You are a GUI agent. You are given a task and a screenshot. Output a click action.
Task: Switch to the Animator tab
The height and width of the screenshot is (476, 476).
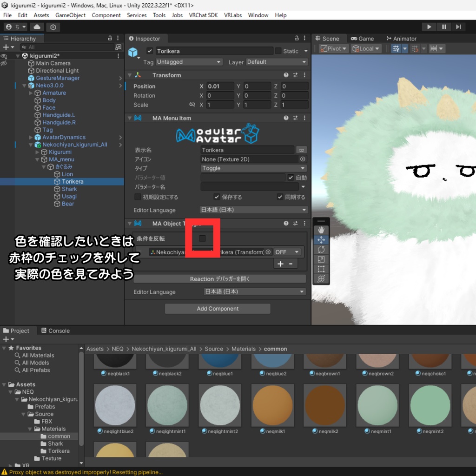coord(401,39)
